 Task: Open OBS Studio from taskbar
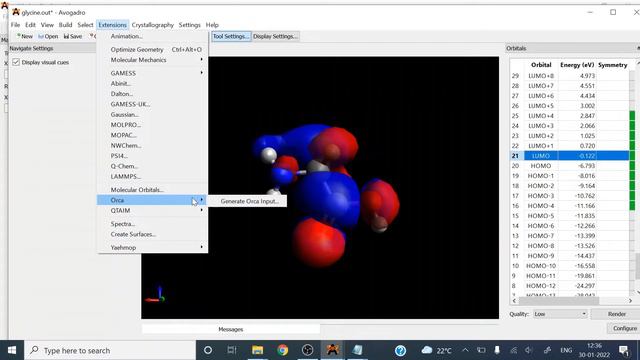(x=307, y=350)
